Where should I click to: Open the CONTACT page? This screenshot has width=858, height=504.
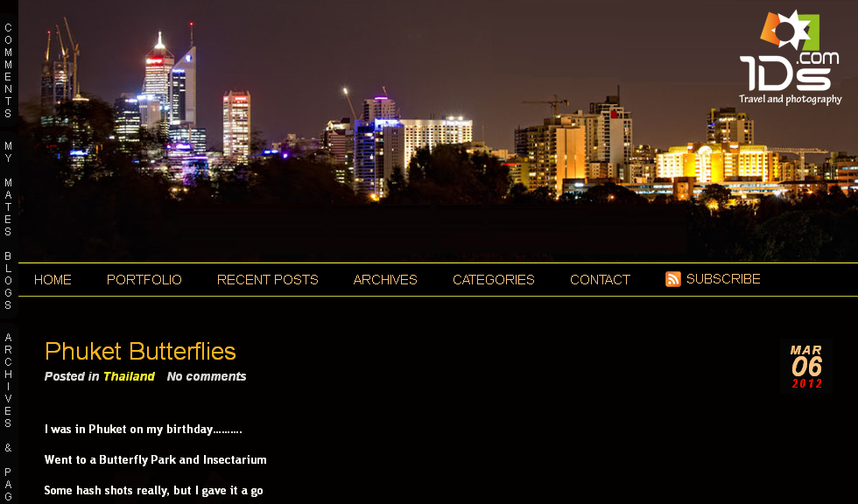pos(601,280)
